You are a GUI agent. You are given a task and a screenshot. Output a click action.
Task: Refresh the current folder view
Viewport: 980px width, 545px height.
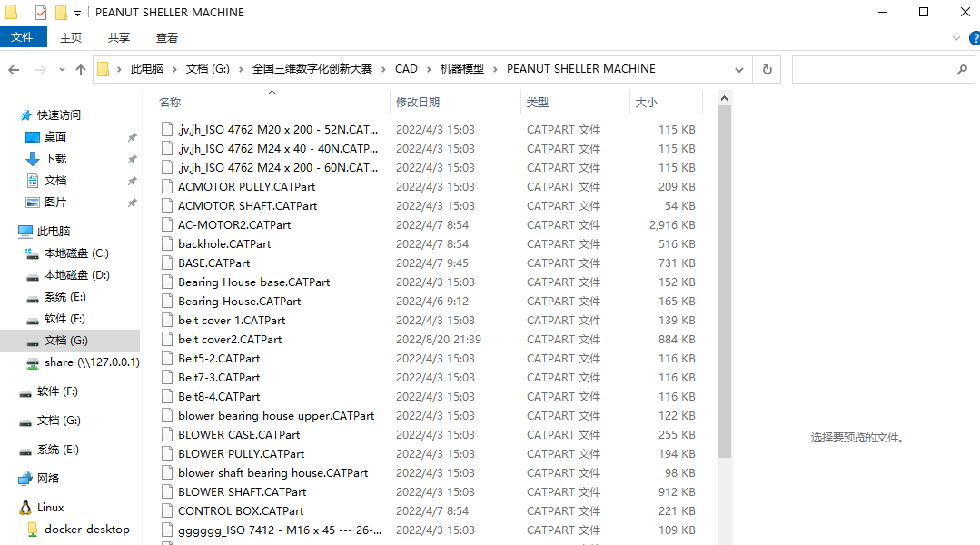coord(767,69)
